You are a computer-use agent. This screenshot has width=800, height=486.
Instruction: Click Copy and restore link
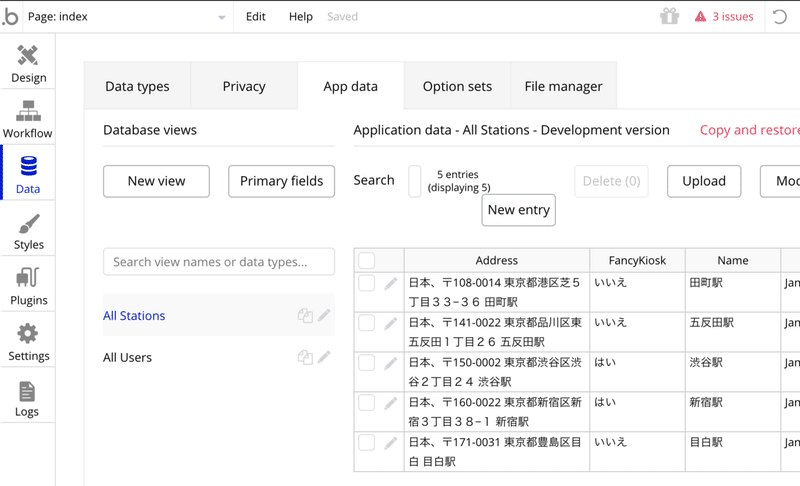pyautogui.click(x=749, y=130)
